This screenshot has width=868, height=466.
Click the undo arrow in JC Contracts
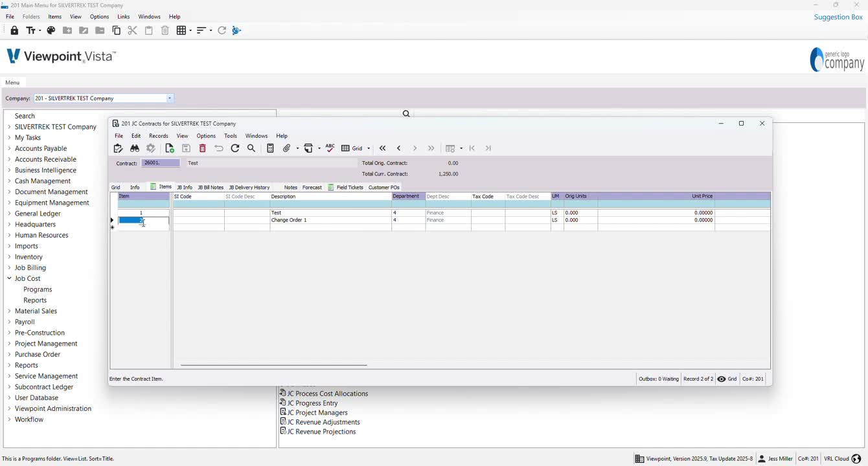[x=219, y=148]
